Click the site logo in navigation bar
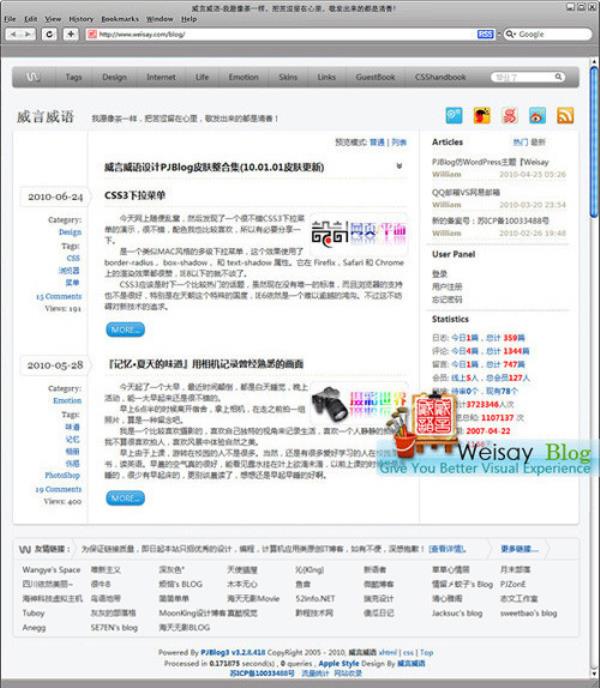Image resolution: width=600 pixels, height=688 pixels. pyautogui.click(x=33, y=77)
